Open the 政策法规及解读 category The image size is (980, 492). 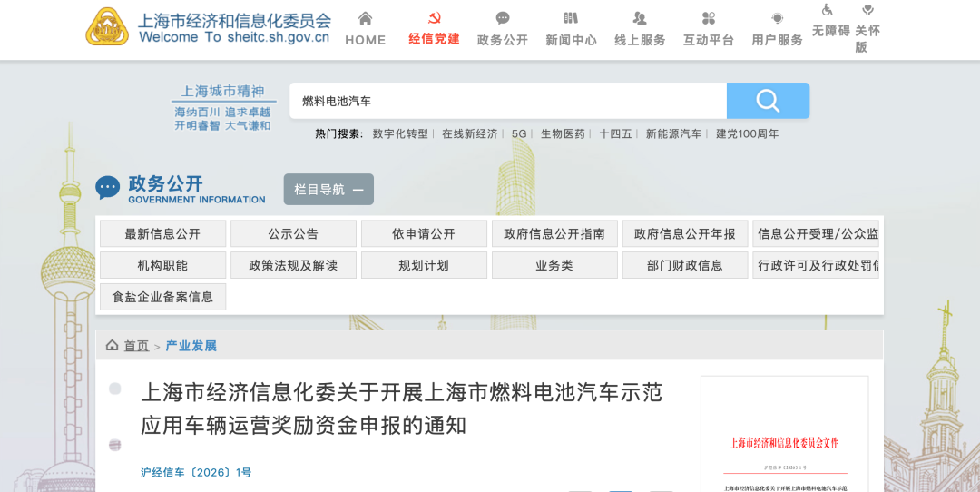point(293,265)
